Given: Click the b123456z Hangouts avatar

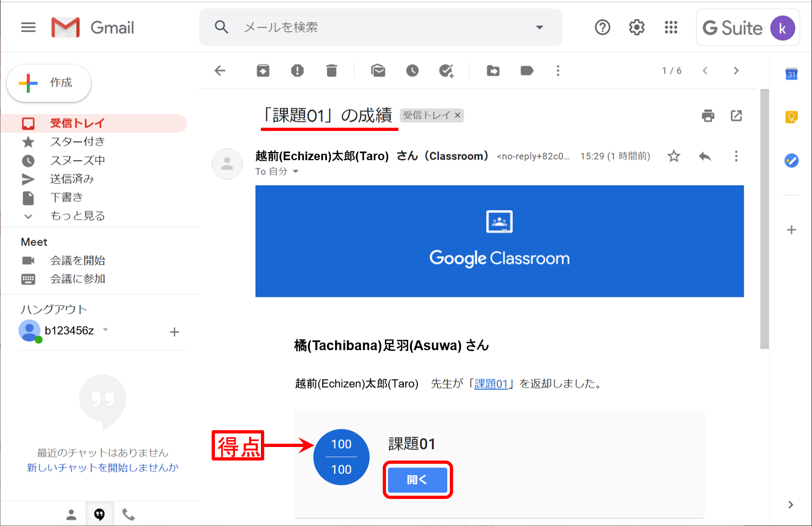Looking at the screenshot, I should click(x=30, y=331).
